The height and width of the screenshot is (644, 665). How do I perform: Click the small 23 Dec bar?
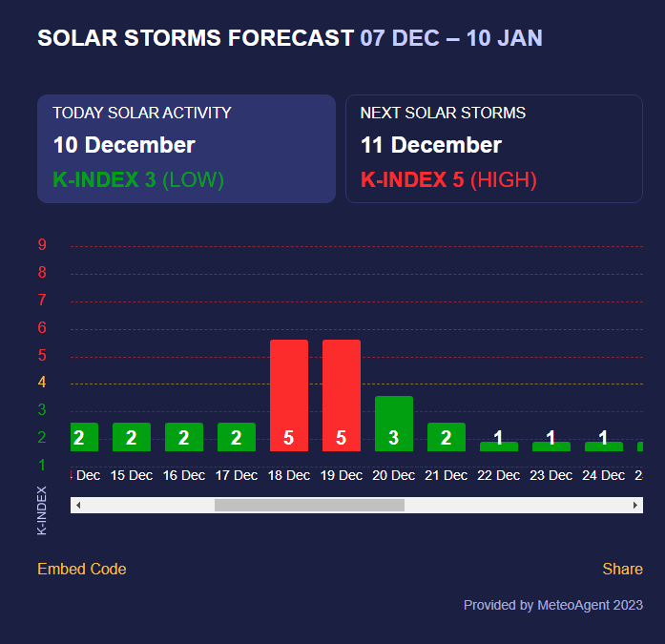551,447
